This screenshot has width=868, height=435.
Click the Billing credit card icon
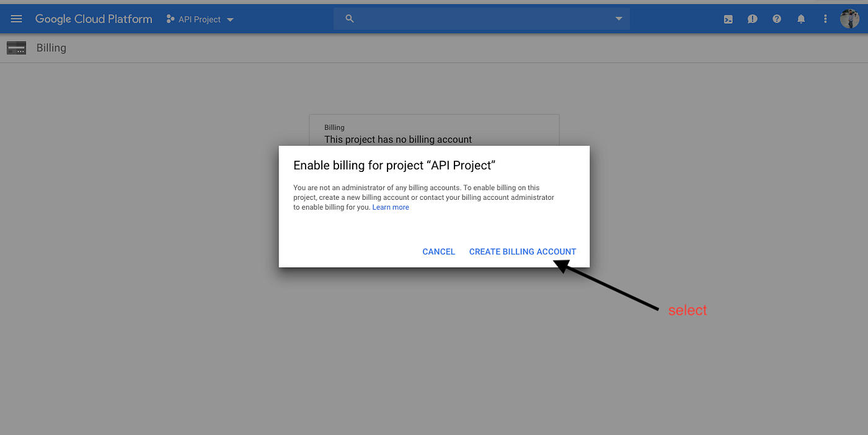16,48
